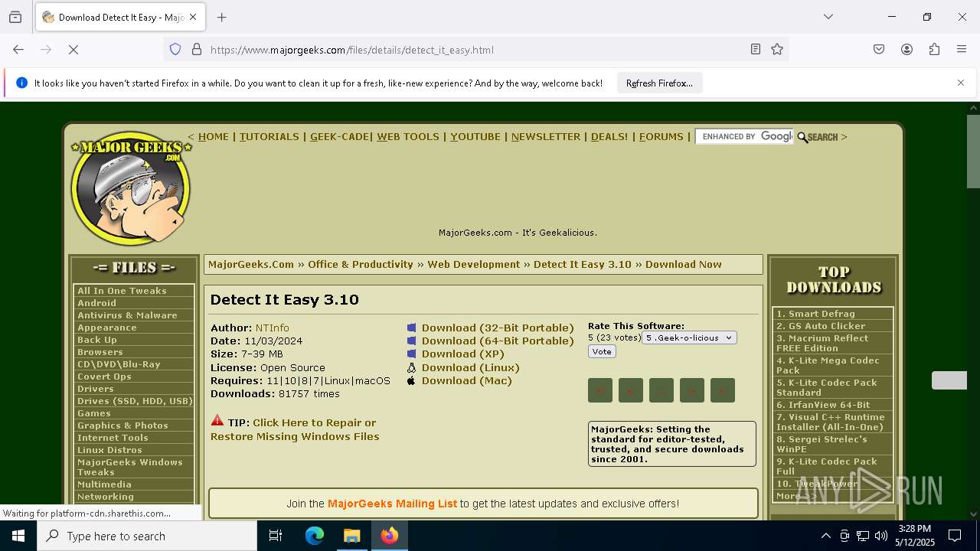Click Download (32-Bit Portable) link
The height and width of the screenshot is (551, 980).
[498, 328]
